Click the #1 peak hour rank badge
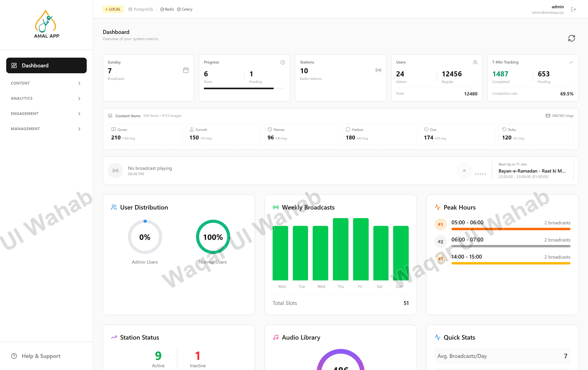 (440, 225)
